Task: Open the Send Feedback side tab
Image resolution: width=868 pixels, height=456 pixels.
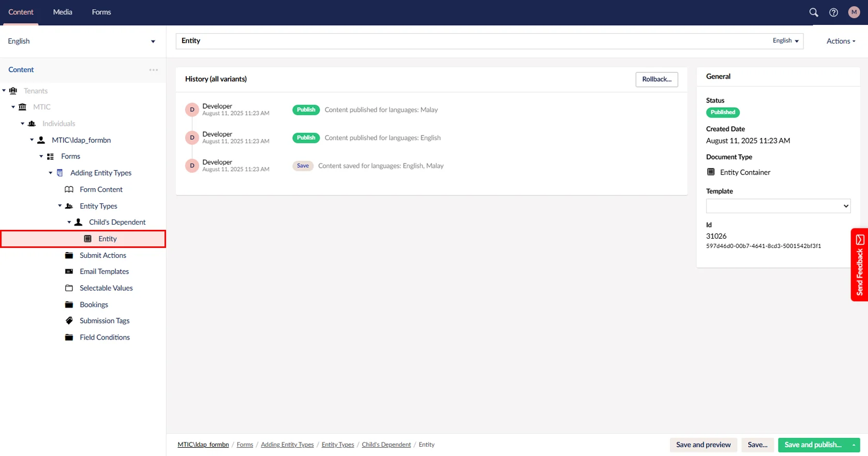Action: 859,264
